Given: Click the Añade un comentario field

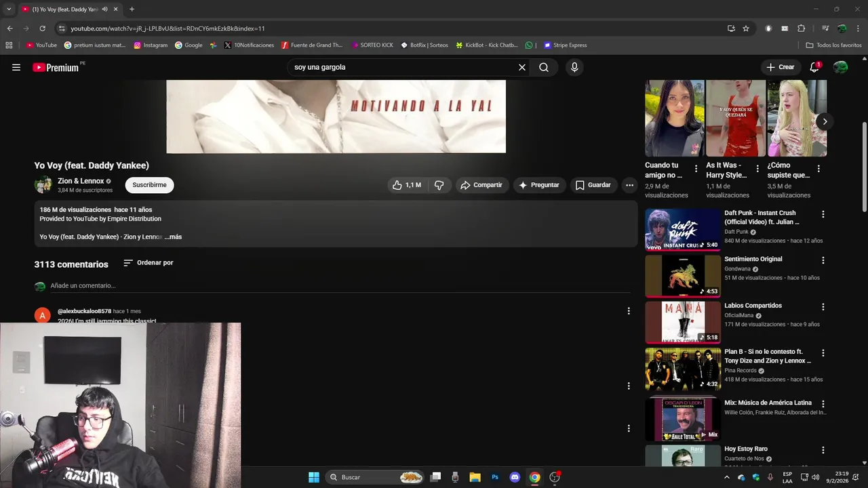Looking at the screenshot, I should coord(339,286).
